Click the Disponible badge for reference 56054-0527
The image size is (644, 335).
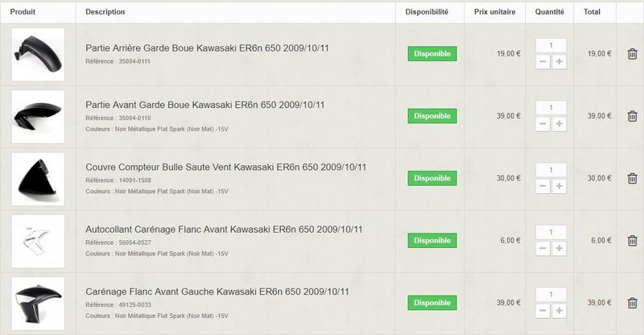(x=432, y=241)
